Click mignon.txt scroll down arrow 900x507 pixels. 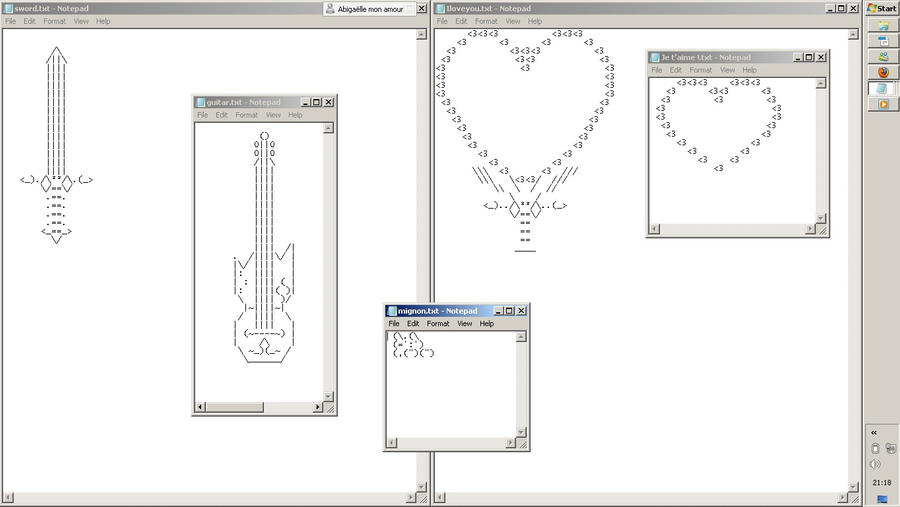[521, 432]
